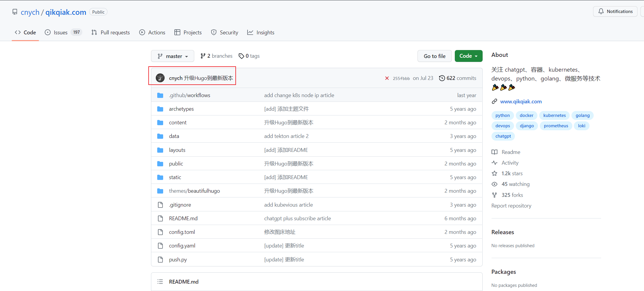Viewport: 644px width, 291px height.
Task: Open qikqiak.com repository name link
Action: pos(66,12)
